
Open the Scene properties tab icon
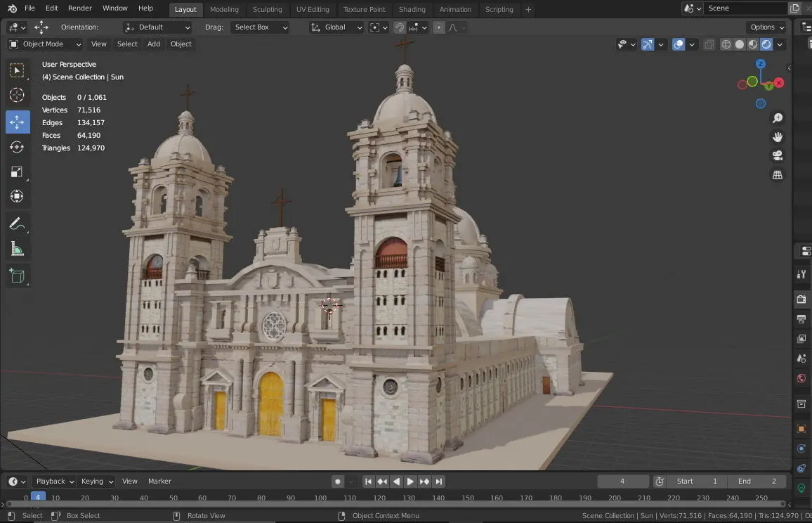[801, 359]
